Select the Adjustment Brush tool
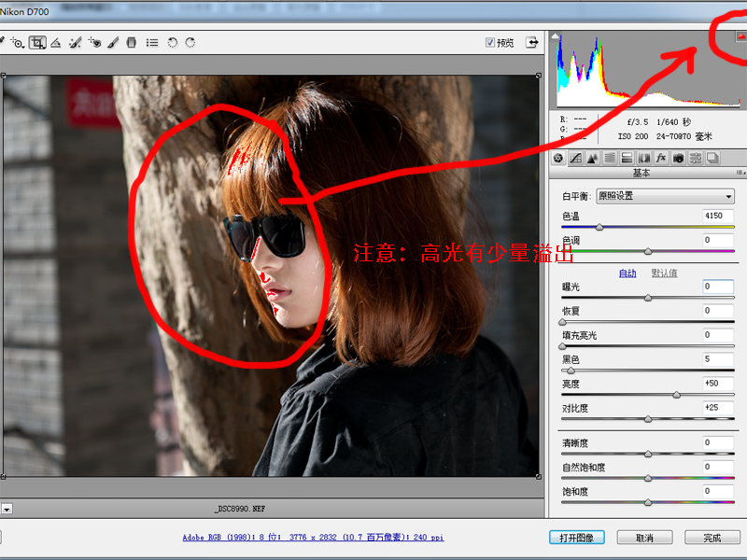The width and height of the screenshot is (747, 560). click(113, 43)
